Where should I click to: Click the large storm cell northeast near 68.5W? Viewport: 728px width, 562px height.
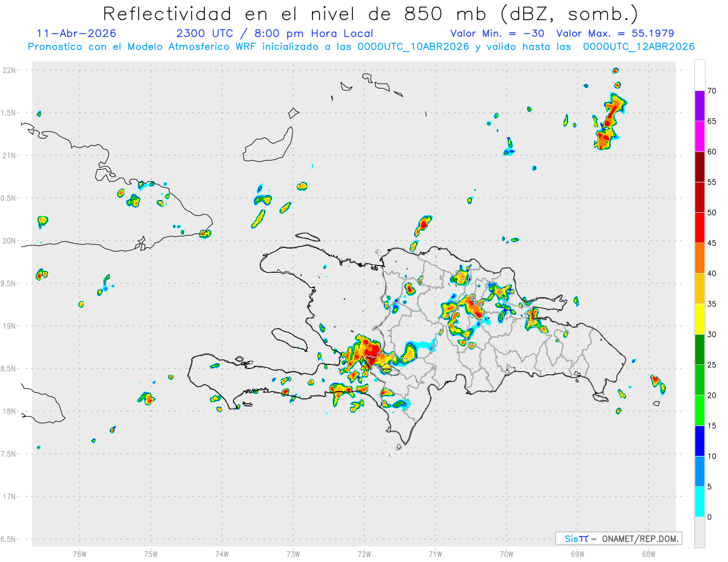(x=609, y=123)
